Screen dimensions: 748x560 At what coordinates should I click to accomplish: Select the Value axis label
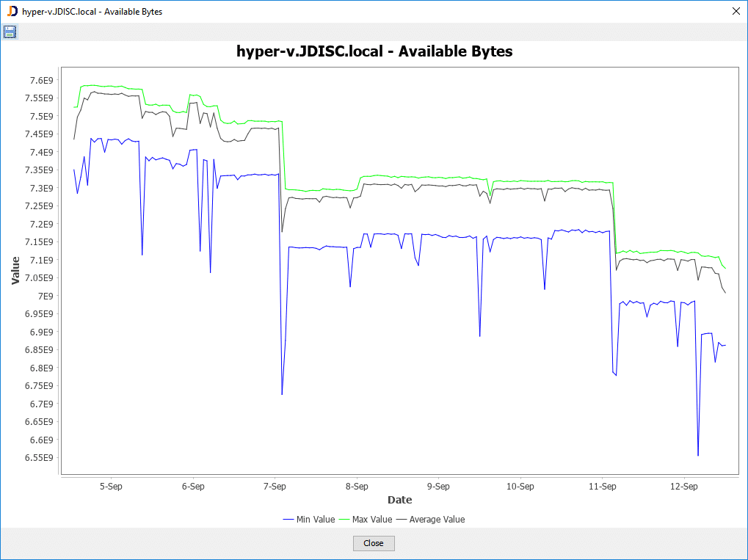(15, 270)
